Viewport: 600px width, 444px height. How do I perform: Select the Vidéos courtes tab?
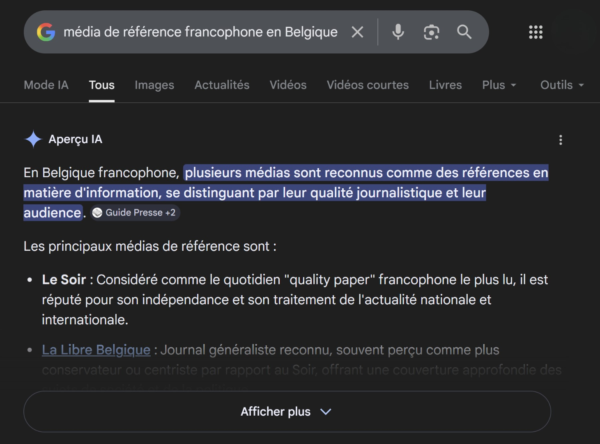368,85
